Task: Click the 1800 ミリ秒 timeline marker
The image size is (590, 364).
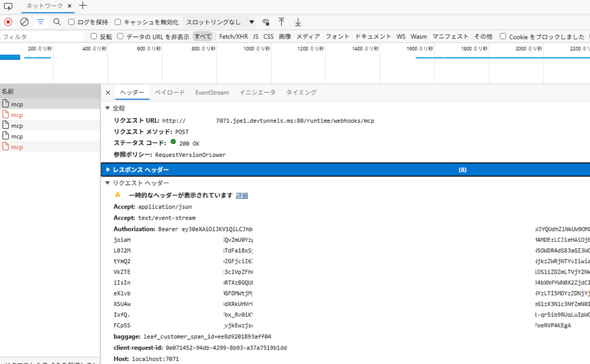Action: [474, 48]
